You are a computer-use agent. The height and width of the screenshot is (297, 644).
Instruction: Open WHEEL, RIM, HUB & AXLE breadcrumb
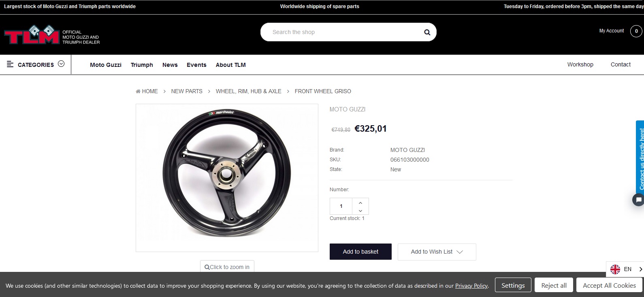[x=249, y=91]
